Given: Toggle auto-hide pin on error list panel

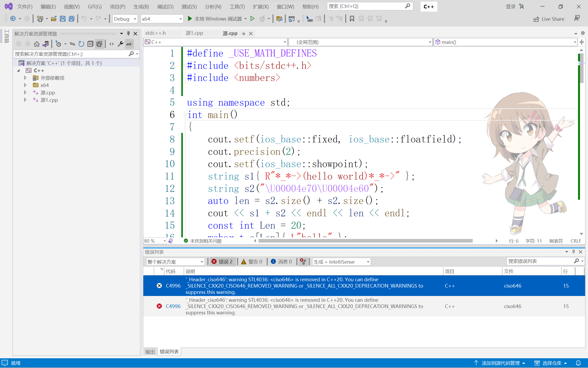Looking at the screenshot, I should [574, 252].
